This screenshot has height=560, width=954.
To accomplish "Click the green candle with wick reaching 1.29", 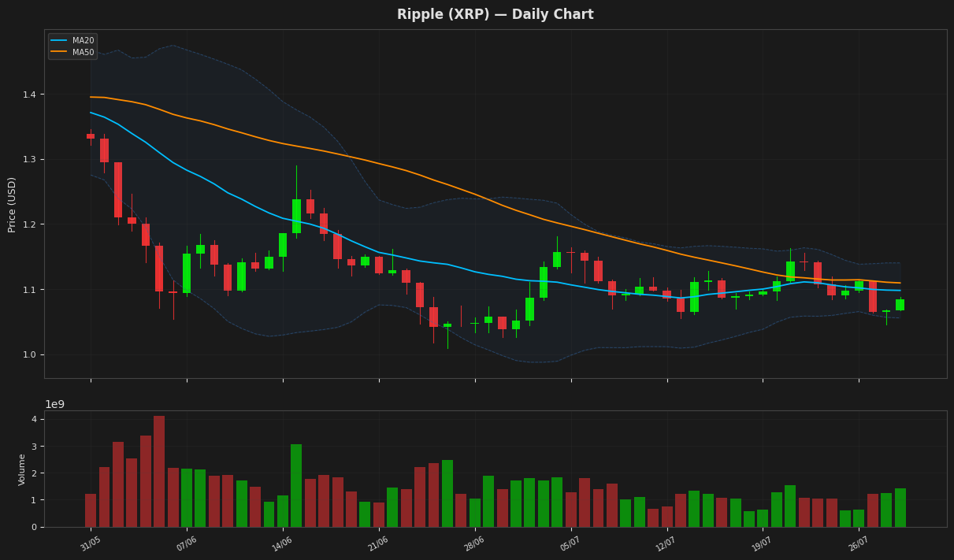I will click(x=296, y=216).
